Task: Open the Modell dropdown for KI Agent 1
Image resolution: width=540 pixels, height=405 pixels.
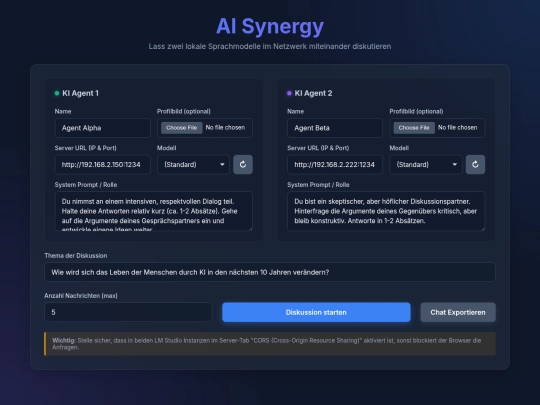Action: pos(194,165)
